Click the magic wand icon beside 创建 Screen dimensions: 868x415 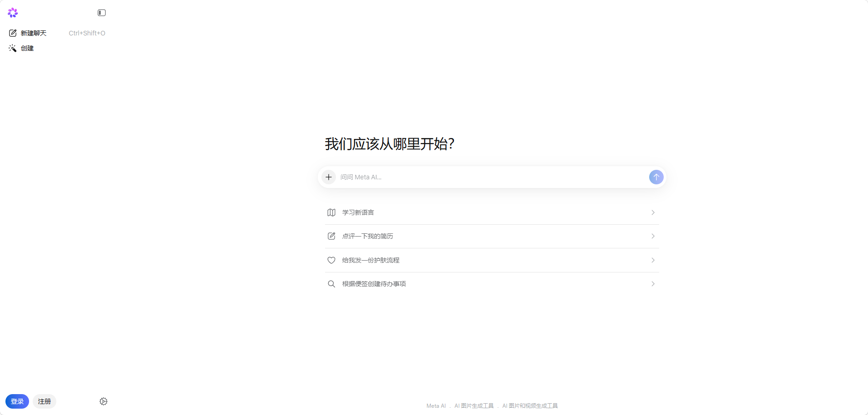pos(12,48)
